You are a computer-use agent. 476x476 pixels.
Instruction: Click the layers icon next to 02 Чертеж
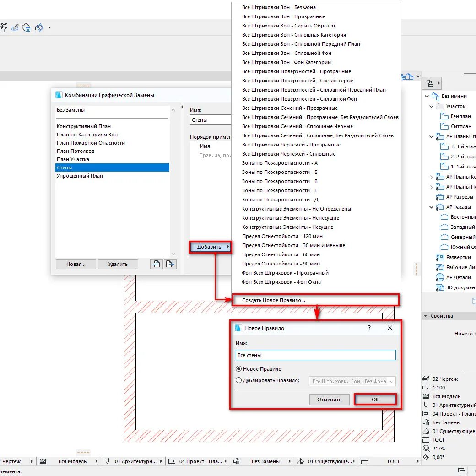tap(426, 379)
